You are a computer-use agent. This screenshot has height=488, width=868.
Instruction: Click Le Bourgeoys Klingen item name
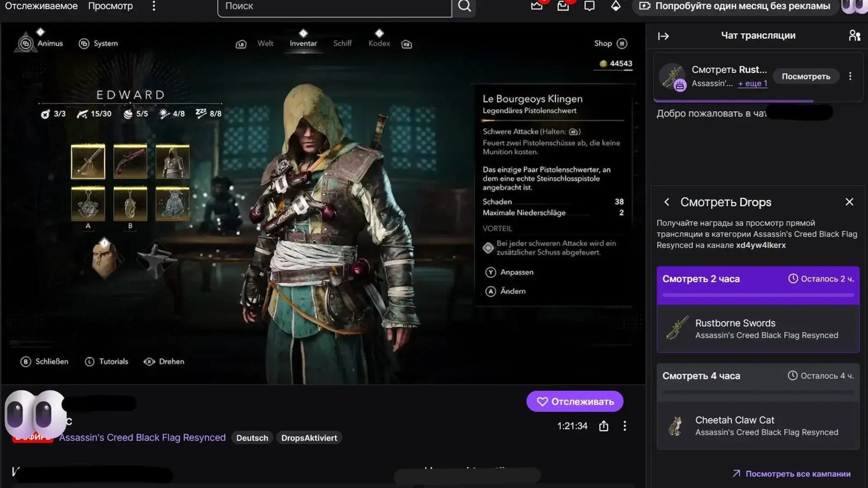[533, 99]
